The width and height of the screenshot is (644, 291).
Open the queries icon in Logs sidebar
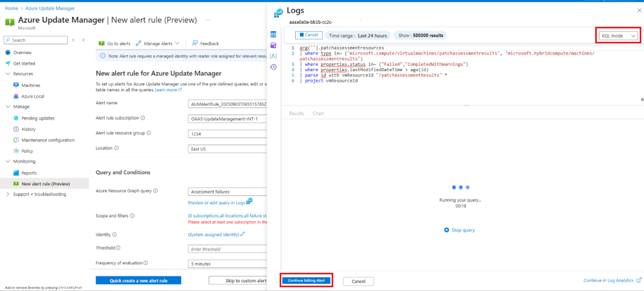[x=273, y=46]
